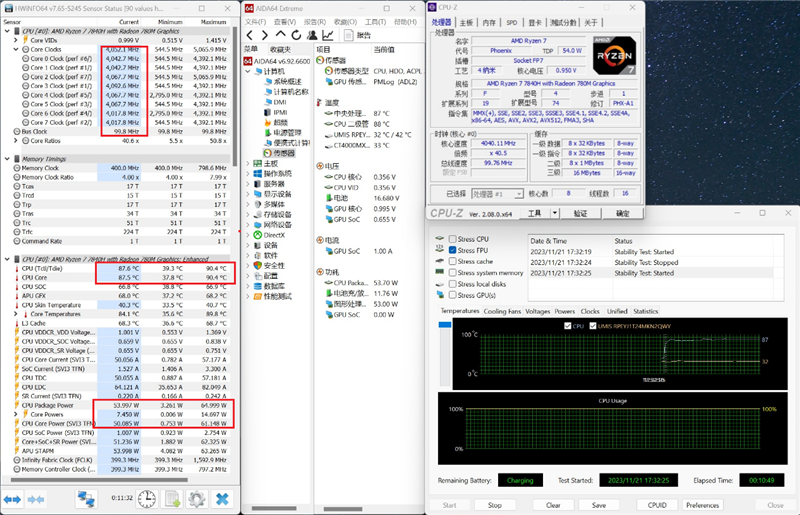
Task: Click AIDA64 report page icon
Action: (x=348, y=35)
